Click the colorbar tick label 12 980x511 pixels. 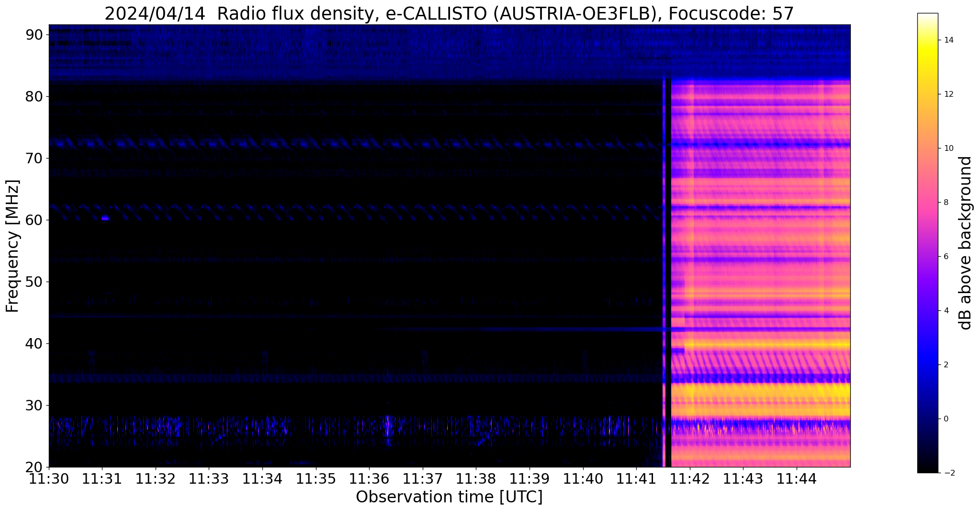point(948,94)
